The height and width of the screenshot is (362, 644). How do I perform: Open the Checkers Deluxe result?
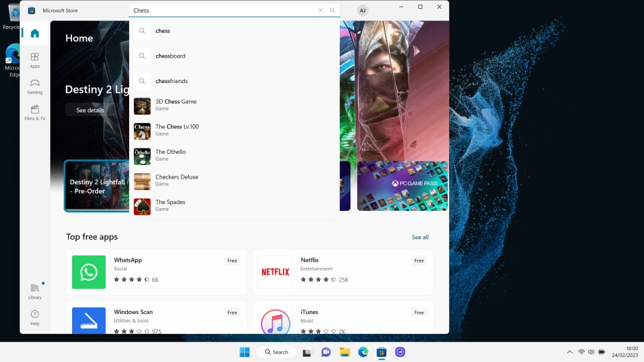(234, 181)
